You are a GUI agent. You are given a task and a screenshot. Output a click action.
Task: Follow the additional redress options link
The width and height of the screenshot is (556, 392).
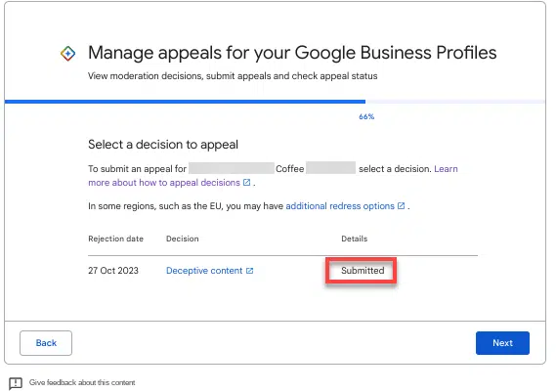tap(340, 206)
